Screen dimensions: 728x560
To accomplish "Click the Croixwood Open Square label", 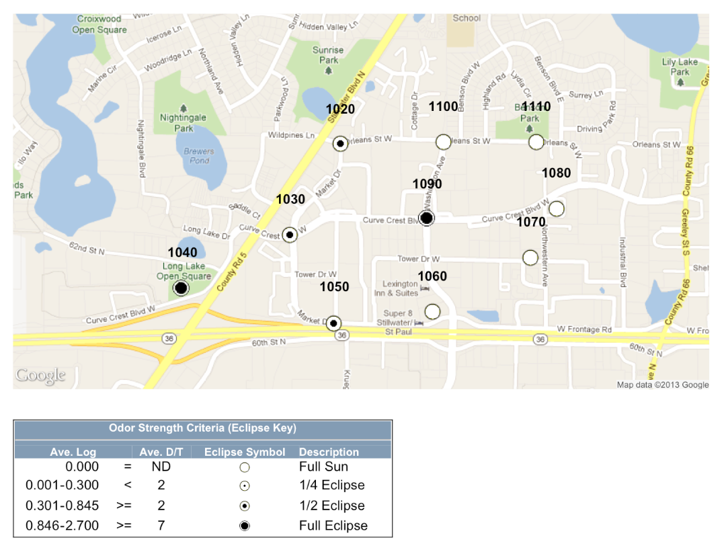I will point(99,24).
